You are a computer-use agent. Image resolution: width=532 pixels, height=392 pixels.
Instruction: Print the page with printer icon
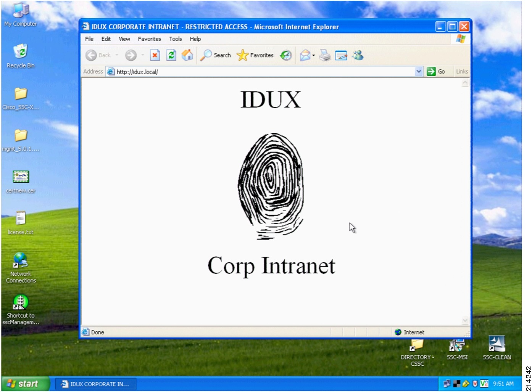[x=325, y=55]
